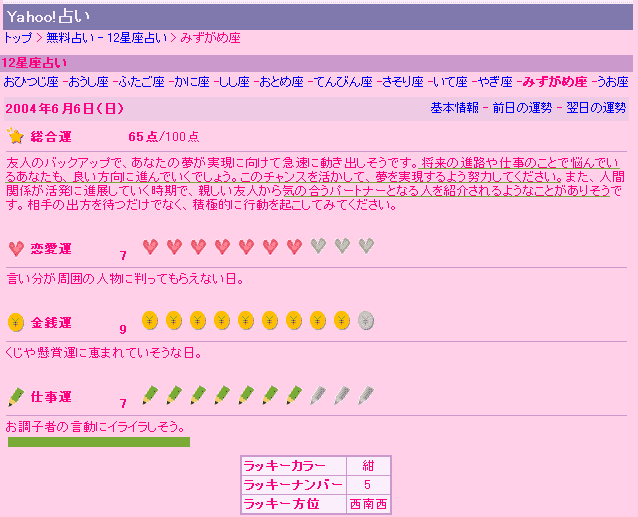Click the first gold coin in money rating
Screen dimensions: 638x517
(x=150, y=320)
